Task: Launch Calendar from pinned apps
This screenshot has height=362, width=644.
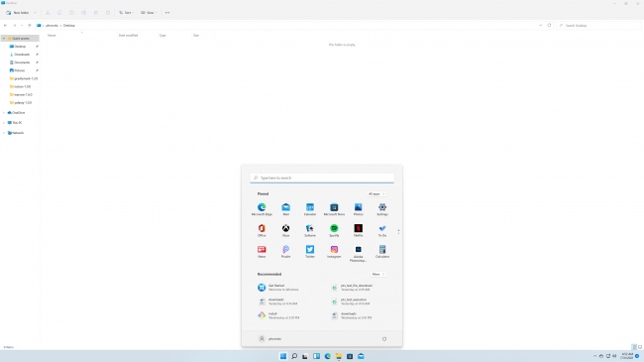Action: [x=310, y=209]
